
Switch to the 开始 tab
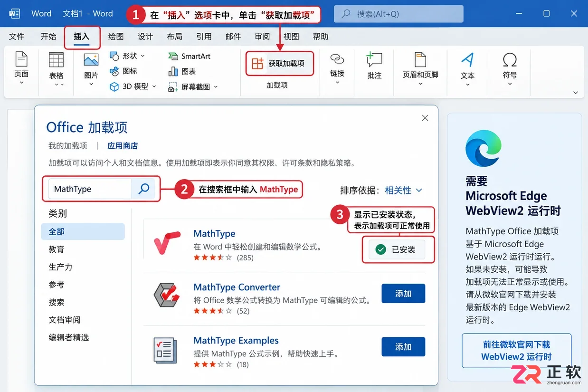point(48,37)
